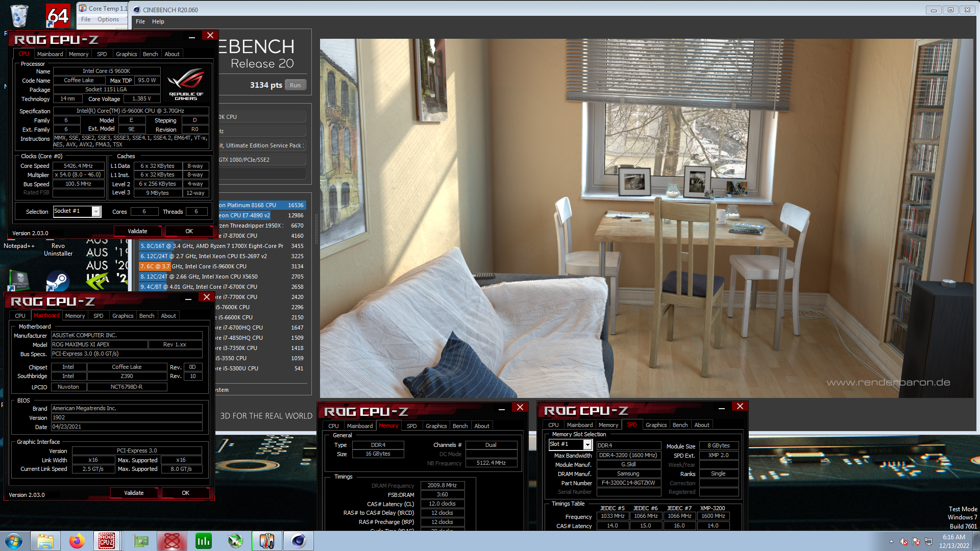This screenshot has width=980, height=551.
Task: Open Core Temp File menu
Action: [86, 19]
